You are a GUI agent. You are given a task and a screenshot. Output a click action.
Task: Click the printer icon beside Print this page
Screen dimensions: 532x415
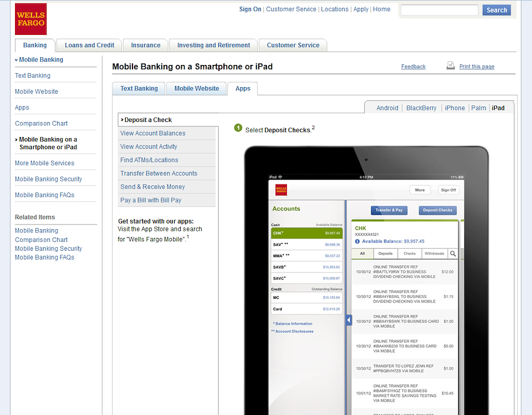click(x=450, y=65)
